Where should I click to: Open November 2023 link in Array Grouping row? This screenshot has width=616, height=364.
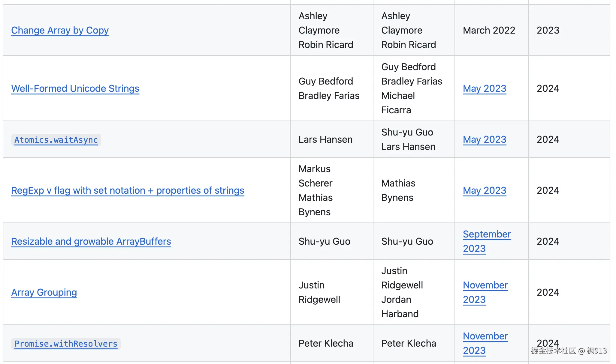pyautogui.click(x=485, y=285)
